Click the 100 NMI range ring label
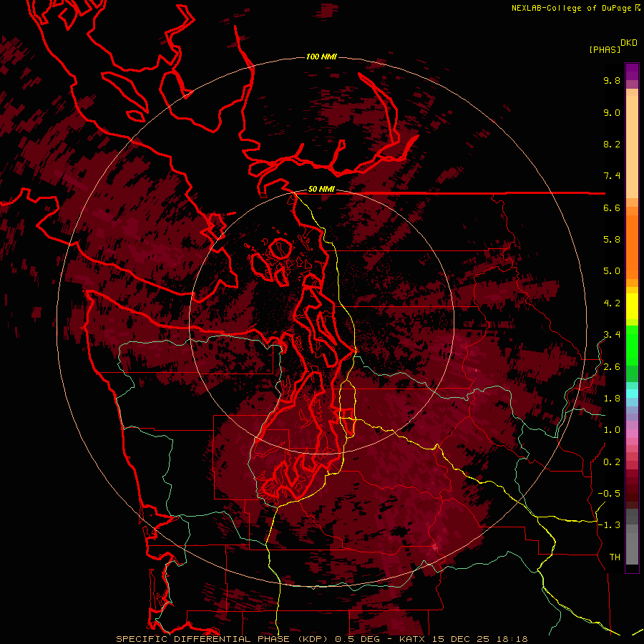Viewport: 644px width, 644px height. [x=321, y=57]
